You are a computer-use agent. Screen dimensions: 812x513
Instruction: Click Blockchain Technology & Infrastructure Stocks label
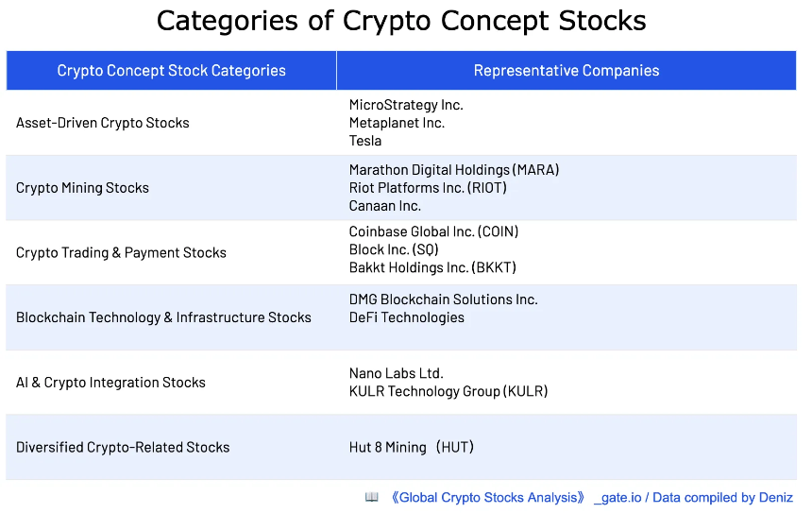coord(163,317)
